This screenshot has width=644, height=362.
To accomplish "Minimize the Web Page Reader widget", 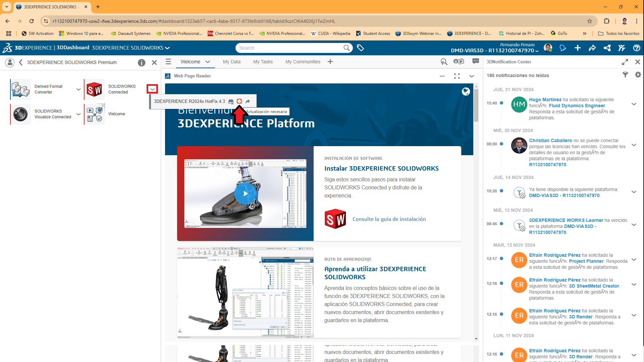I will tap(442, 76).
